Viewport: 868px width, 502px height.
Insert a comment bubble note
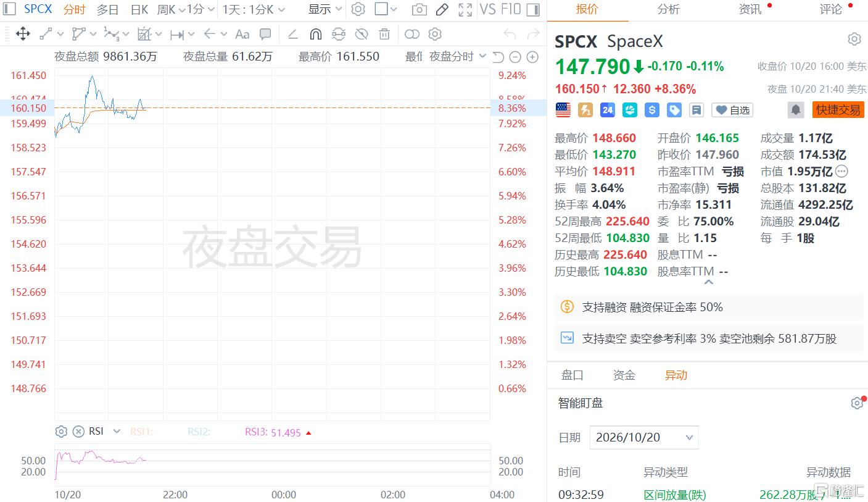coord(265,34)
